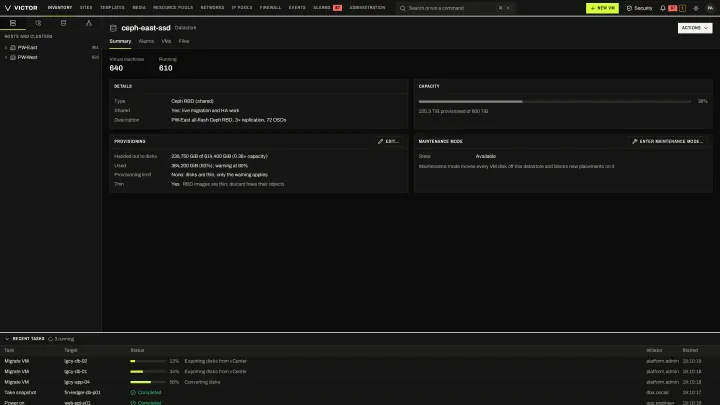This screenshot has height=405, width=720.
Task: Click the running tasks spinner icon
Action: click(x=51, y=339)
